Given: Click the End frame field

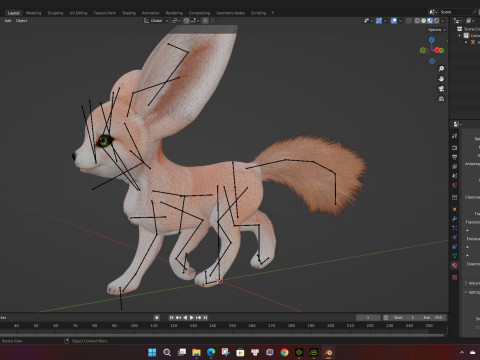Looking at the screenshot, I should pos(433,317).
